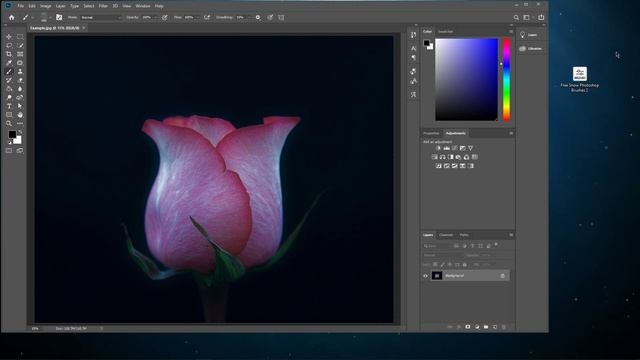Select the History Brush tool
640x360 pixels.
(x=9, y=80)
